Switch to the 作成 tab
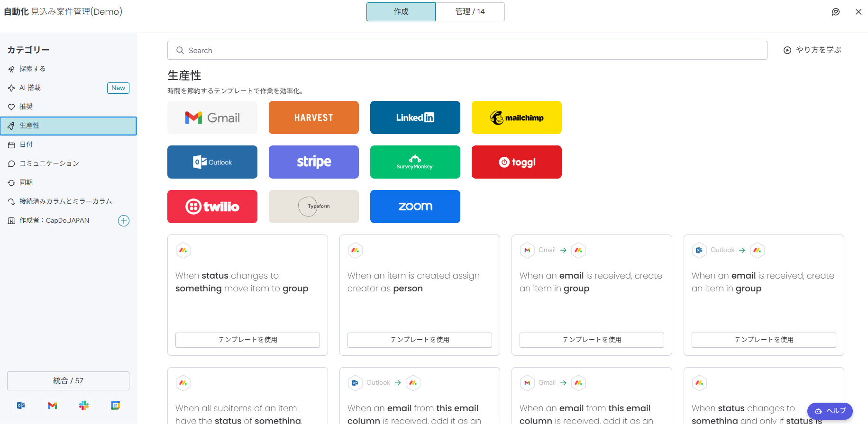The width and height of the screenshot is (868, 424). [x=401, y=12]
